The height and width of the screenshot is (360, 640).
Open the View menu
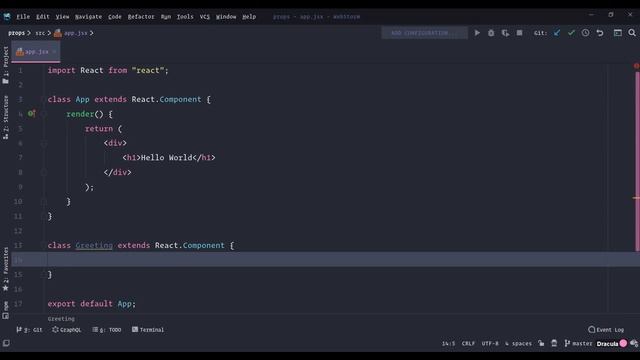point(62,17)
